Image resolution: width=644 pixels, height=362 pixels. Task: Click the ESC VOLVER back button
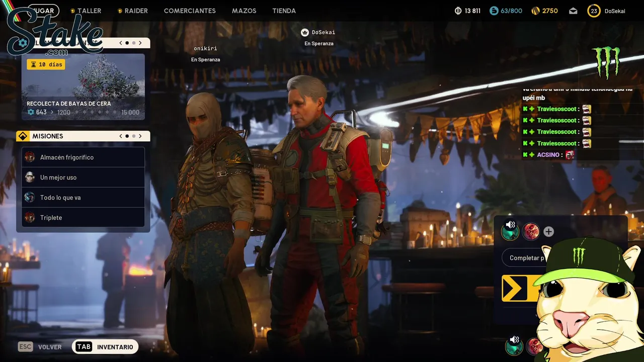click(x=40, y=347)
